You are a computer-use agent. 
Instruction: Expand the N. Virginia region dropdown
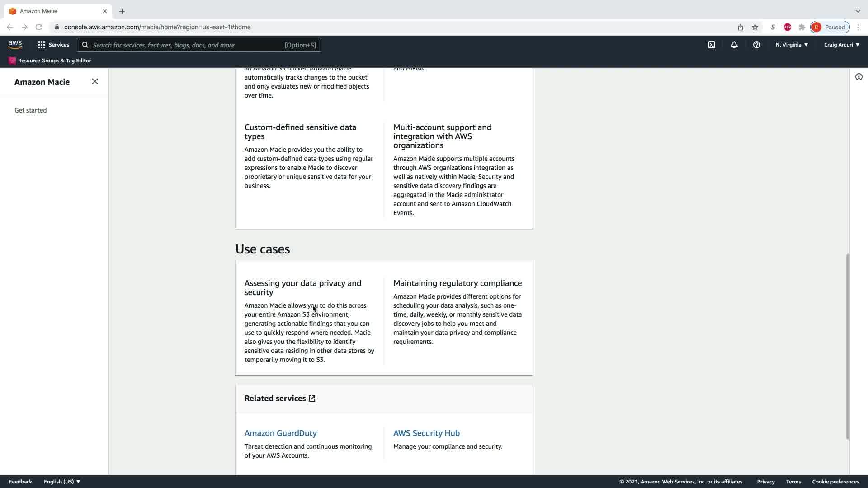(792, 45)
